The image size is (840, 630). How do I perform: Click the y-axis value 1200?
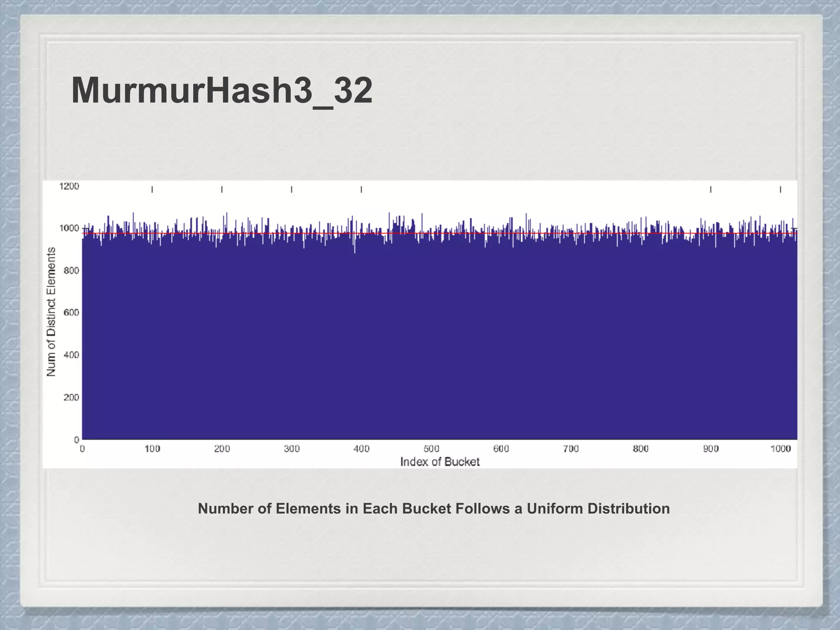tap(69, 186)
